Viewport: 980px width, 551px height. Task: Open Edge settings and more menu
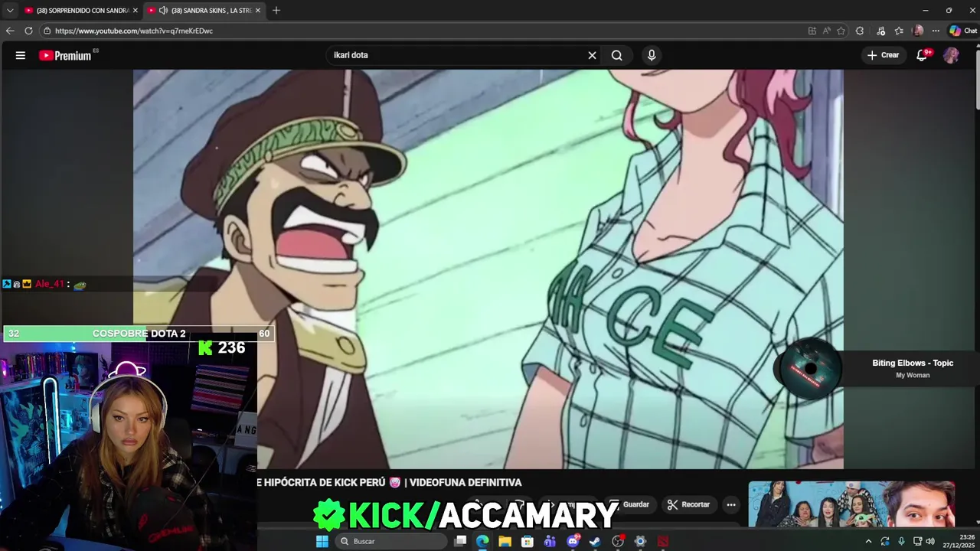click(x=936, y=31)
